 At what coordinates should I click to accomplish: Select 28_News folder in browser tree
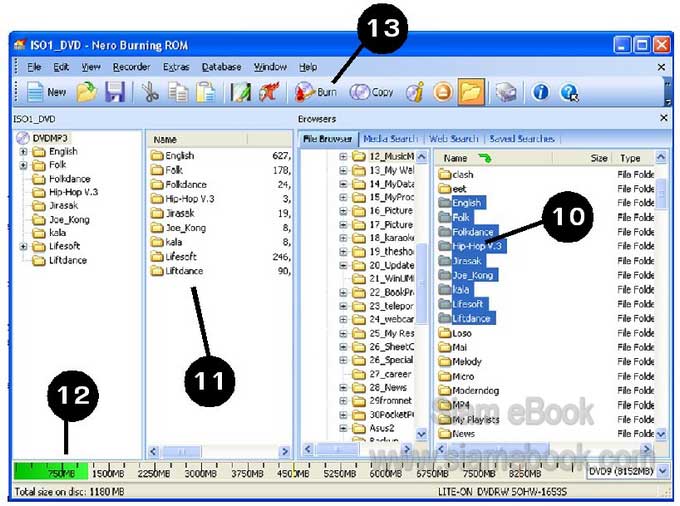click(379, 388)
